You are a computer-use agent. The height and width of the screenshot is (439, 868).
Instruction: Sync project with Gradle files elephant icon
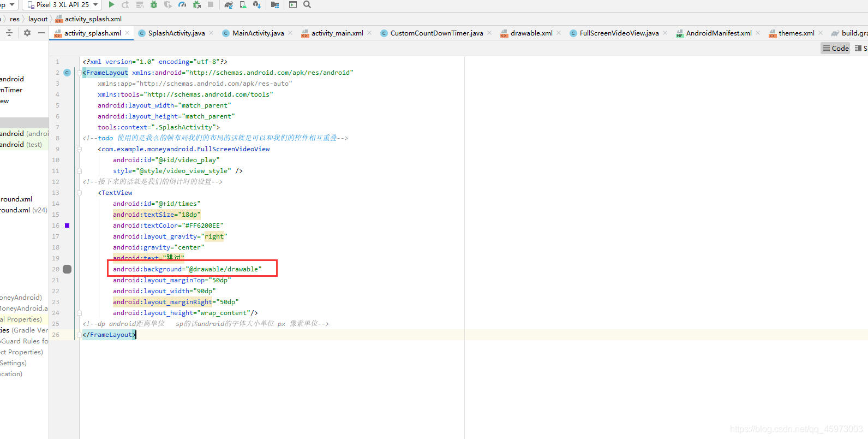pyautogui.click(x=229, y=4)
